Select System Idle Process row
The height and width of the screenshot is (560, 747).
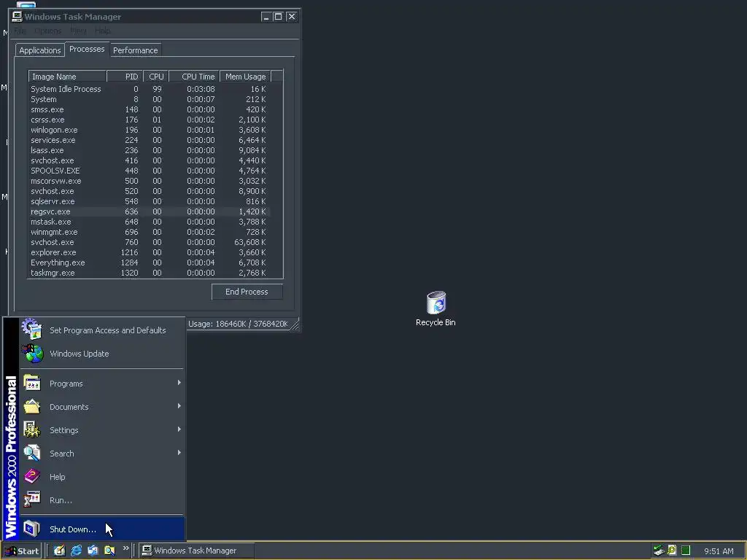click(x=149, y=89)
